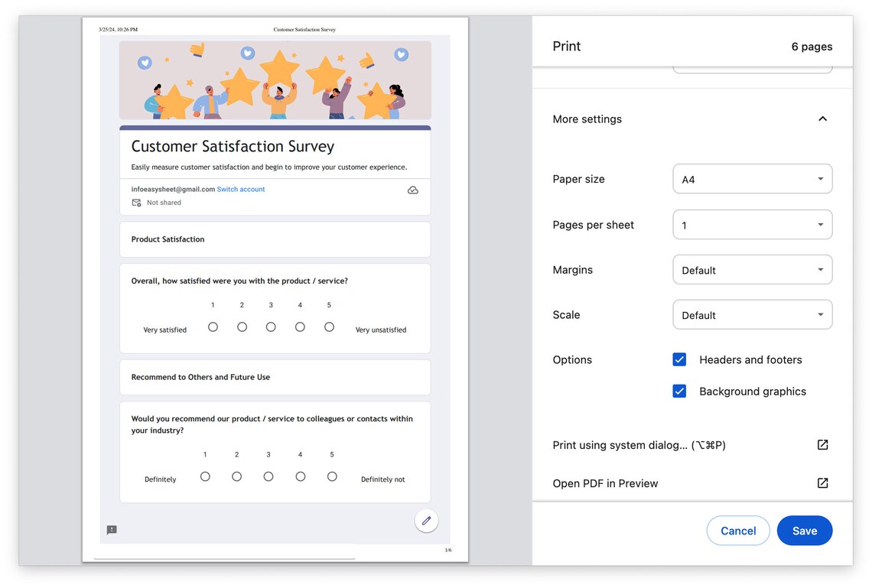The height and width of the screenshot is (588, 872).
Task: Open the Scale dropdown
Action: [752, 314]
